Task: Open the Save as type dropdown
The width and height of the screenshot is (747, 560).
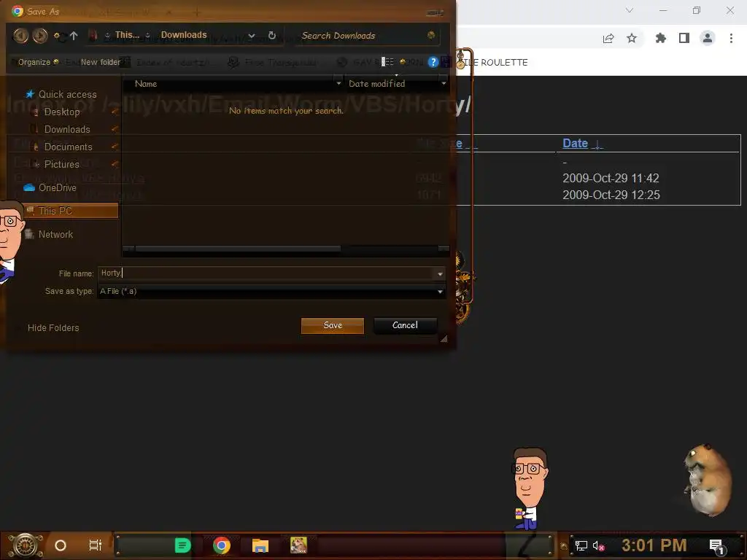Action: coord(440,292)
